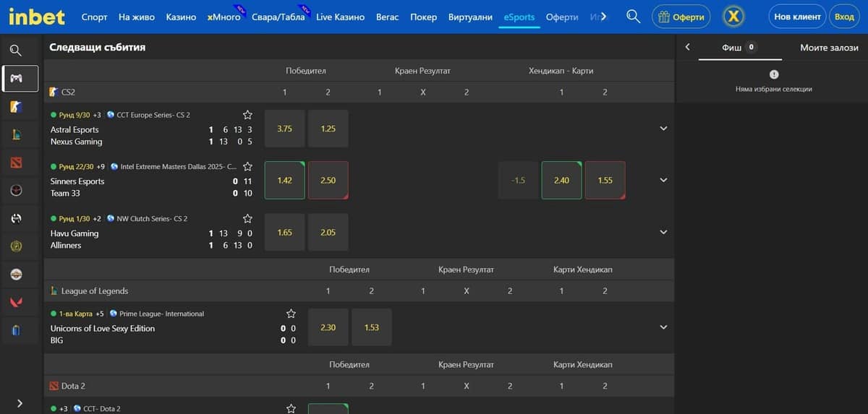Click the Astral Esports team name
868x414 pixels.
click(x=75, y=129)
